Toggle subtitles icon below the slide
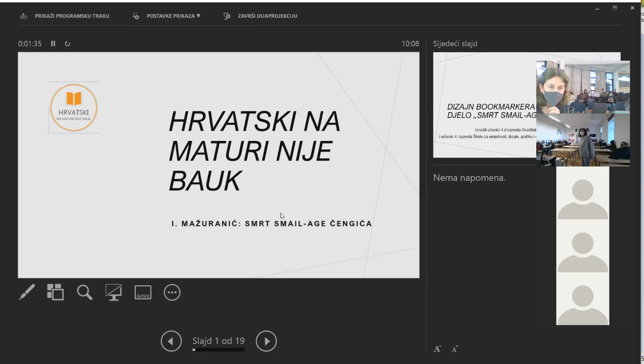 (x=143, y=292)
